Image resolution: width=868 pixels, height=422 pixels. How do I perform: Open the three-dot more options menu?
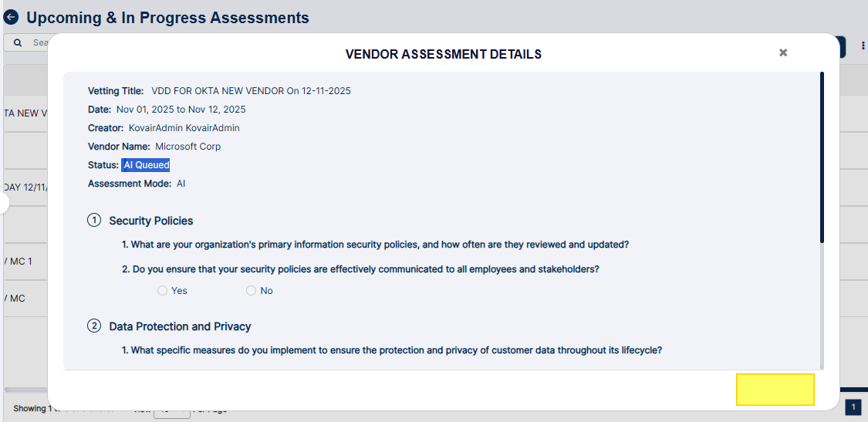click(863, 46)
